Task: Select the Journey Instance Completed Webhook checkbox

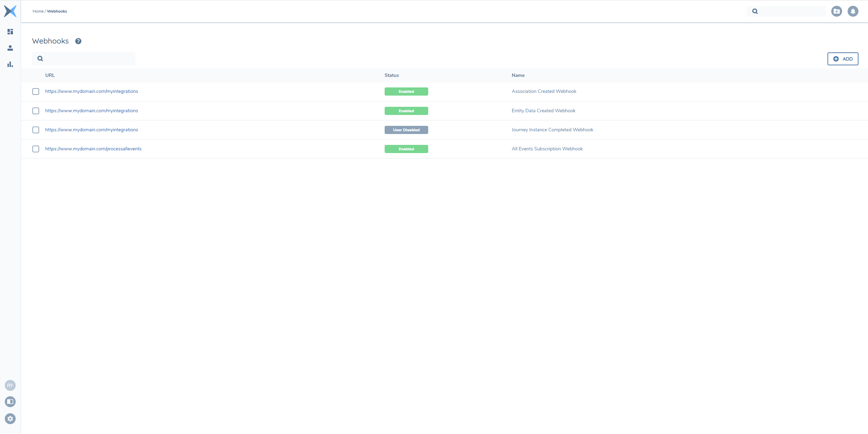Action: 36,130
